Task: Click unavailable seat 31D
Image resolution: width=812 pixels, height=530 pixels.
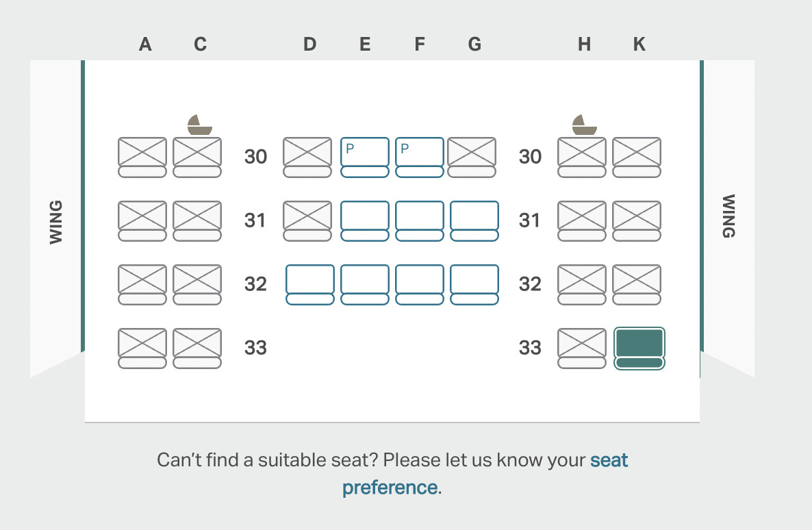Action: (x=307, y=221)
